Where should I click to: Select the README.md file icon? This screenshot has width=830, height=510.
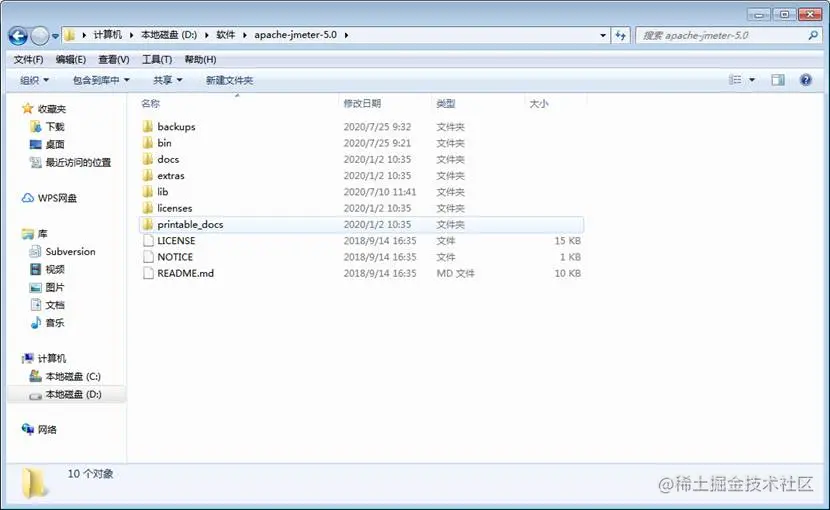pyautogui.click(x=148, y=273)
